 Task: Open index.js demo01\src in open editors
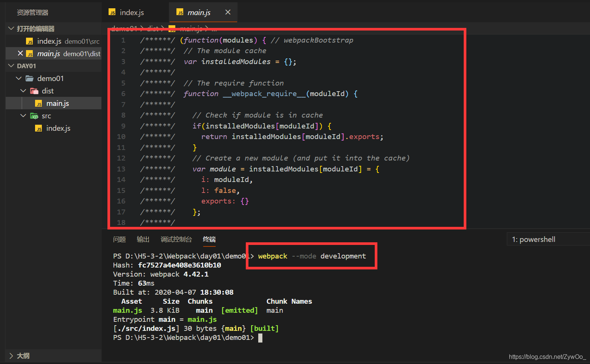54,41
